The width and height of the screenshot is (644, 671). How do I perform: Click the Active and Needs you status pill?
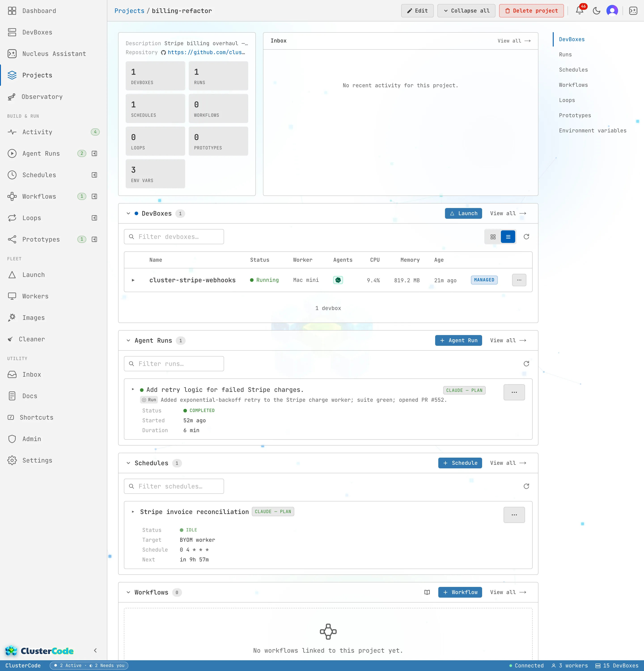pos(89,666)
